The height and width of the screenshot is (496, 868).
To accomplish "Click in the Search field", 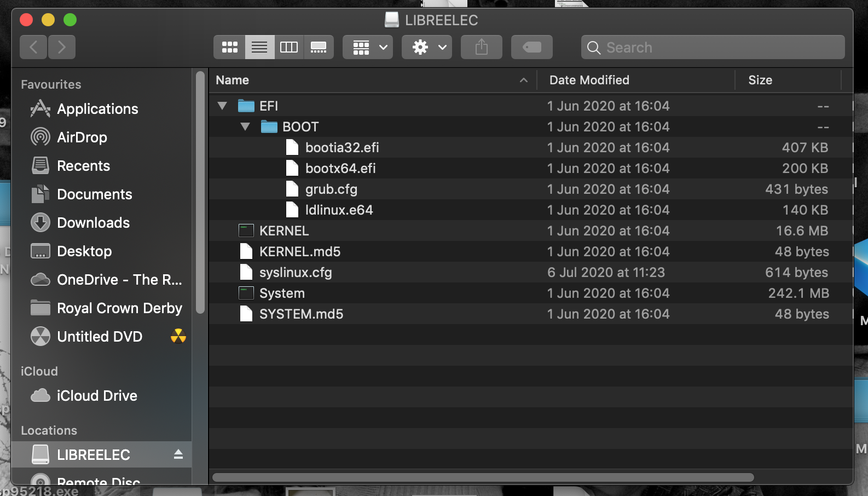I will [x=717, y=48].
